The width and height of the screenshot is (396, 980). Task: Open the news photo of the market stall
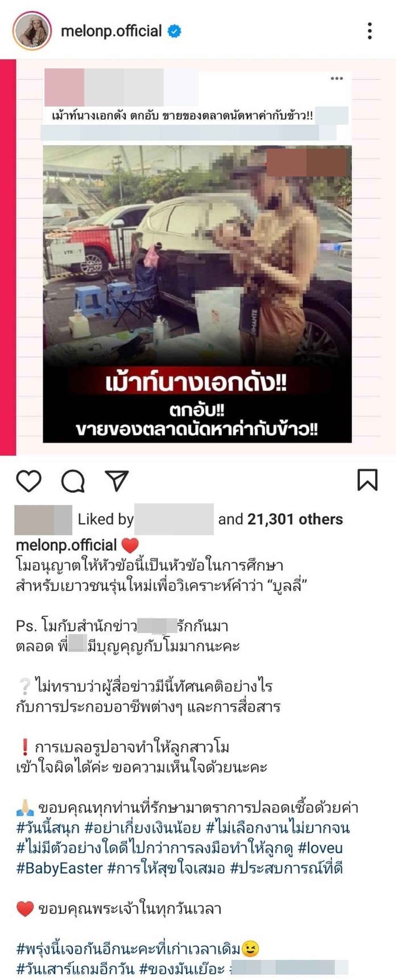click(x=197, y=294)
